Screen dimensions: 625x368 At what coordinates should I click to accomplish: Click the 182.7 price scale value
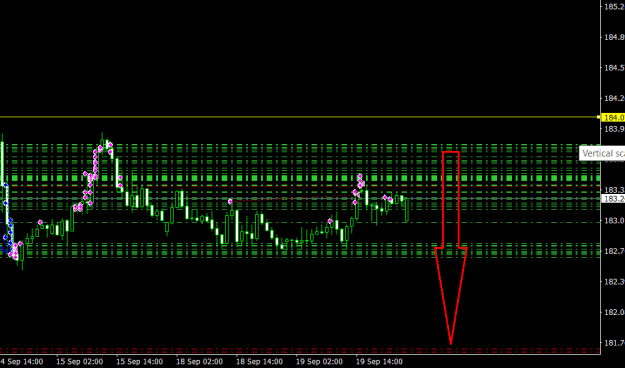pos(615,251)
